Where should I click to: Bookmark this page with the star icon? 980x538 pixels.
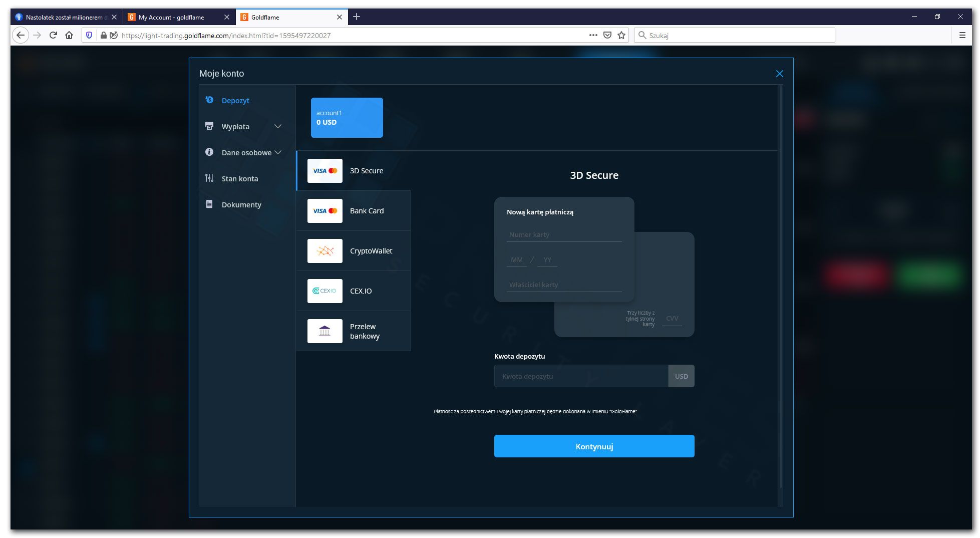(x=621, y=35)
